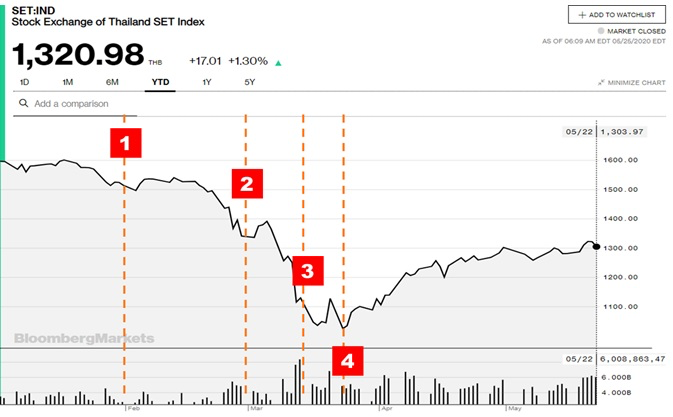This screenshot has height=417, width=673.
Task: Click the red marker labeled 1
Action: point(125,143)
